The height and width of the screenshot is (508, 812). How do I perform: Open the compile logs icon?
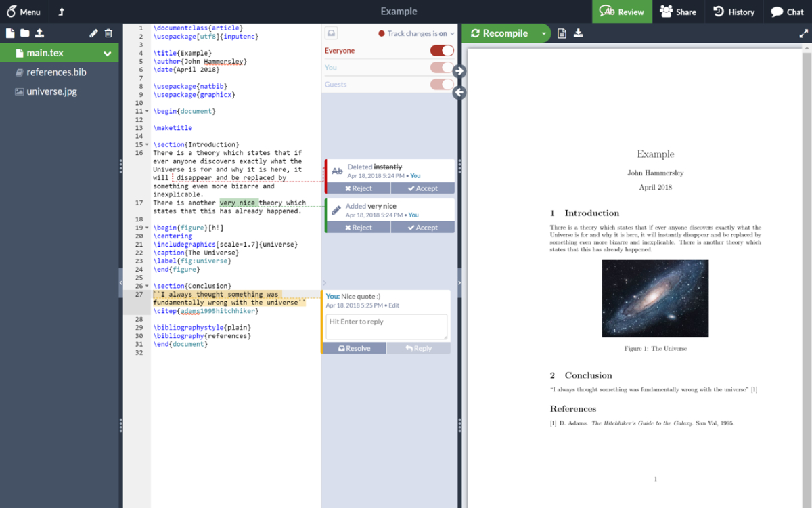coord(562,33)
